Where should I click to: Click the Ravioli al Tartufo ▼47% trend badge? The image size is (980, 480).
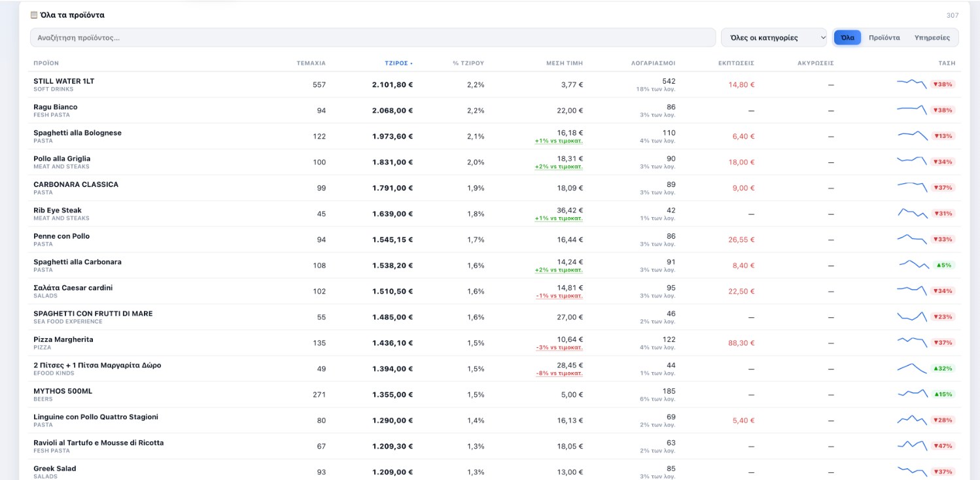[x=943, y=446]
